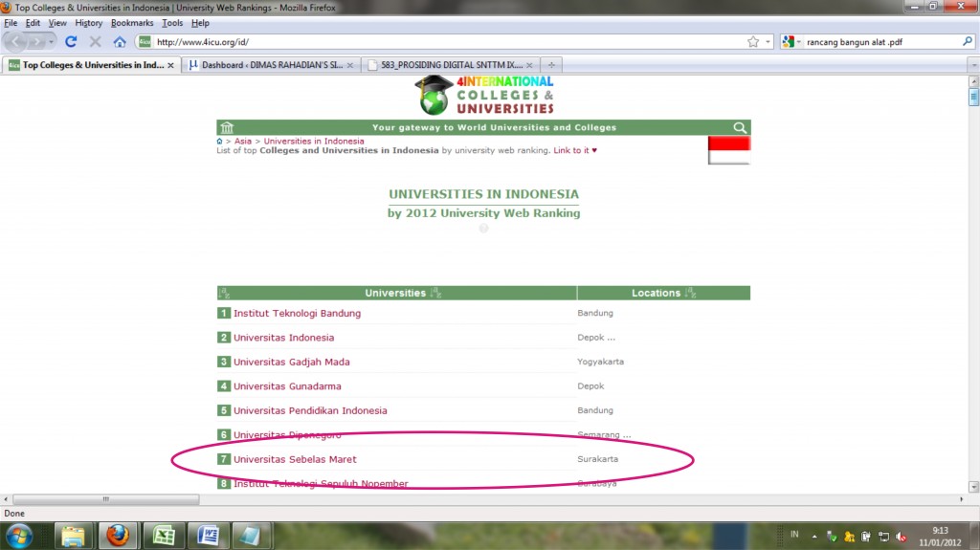Viewport: 980px width, 550px height.
Task: Reload the page with refresh icon
Action: [x=71, y=42]
